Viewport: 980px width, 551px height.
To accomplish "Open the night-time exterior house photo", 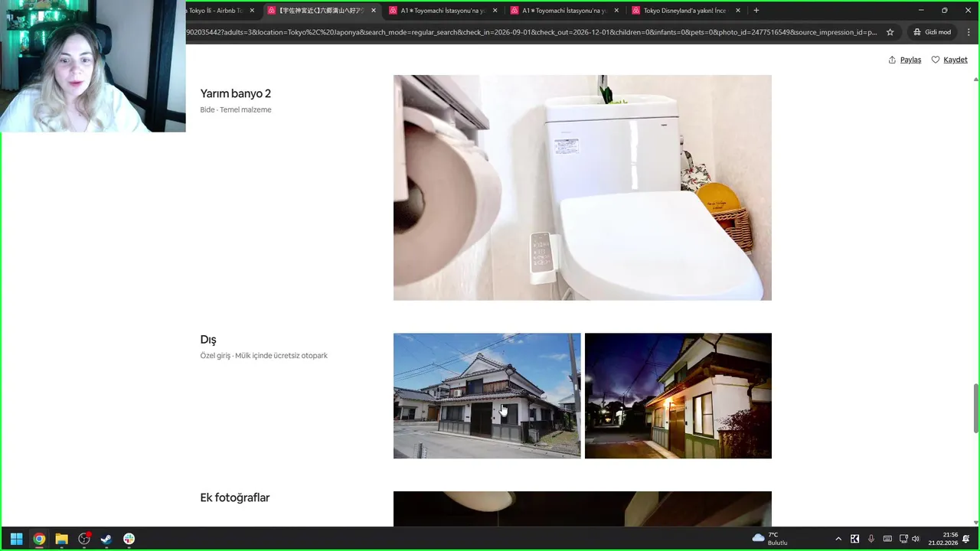I will (x=678, y=396).
